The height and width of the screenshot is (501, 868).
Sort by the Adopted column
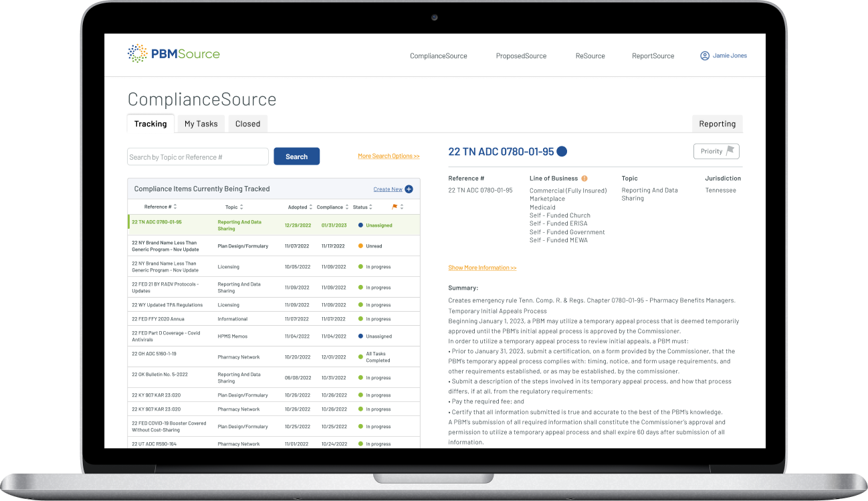[x=300, y=207]
